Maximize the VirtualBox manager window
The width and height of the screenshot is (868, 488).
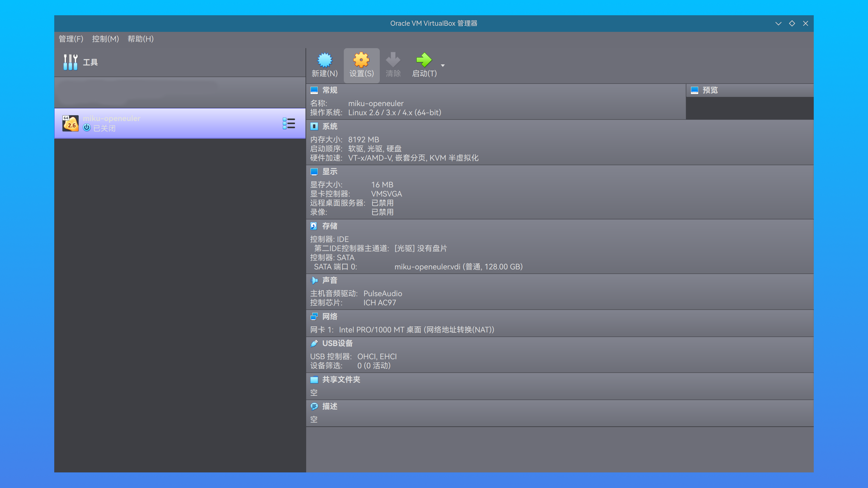click(x=792, y=23)
